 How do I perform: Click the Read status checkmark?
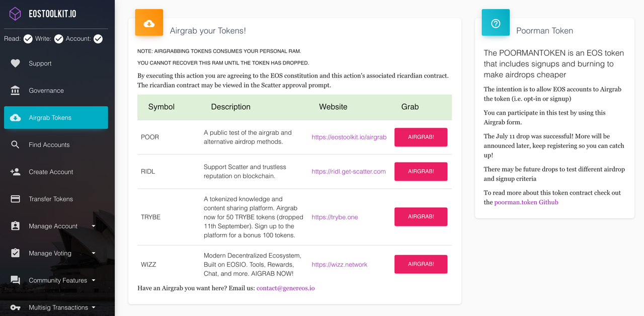pyautogui.click(x=28, y=39)
